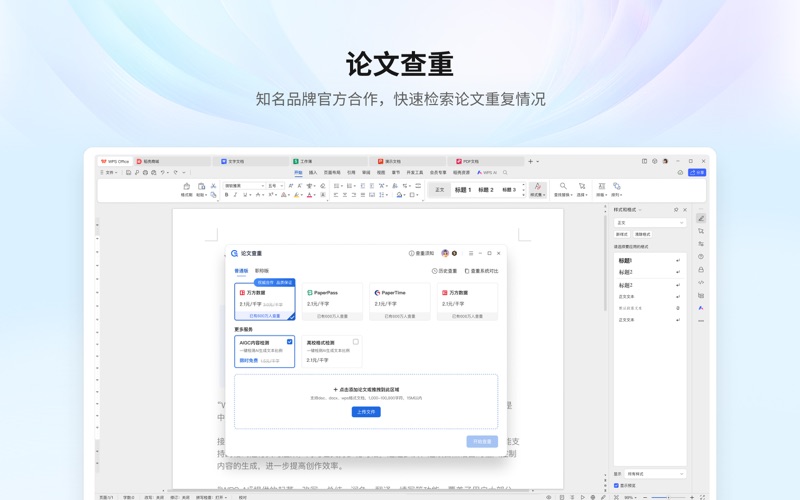The image size is (800, 500).
Task: Check the university format detection checkbox
Action: pyautogui.click(x=356, y=342)
